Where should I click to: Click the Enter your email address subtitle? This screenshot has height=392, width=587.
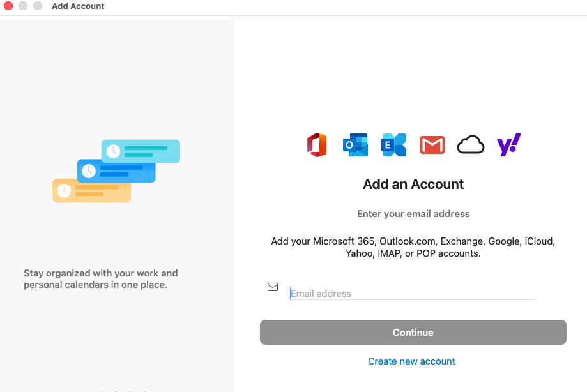tap(413, 213)
